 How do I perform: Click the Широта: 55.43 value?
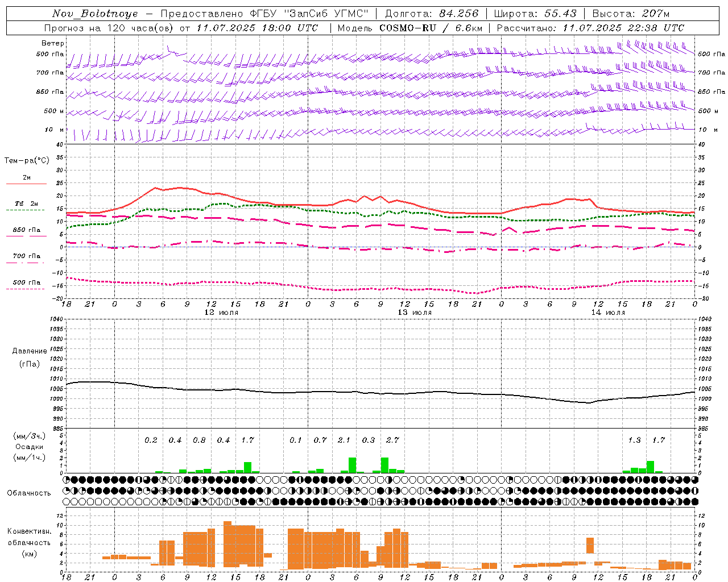[535, 14]
